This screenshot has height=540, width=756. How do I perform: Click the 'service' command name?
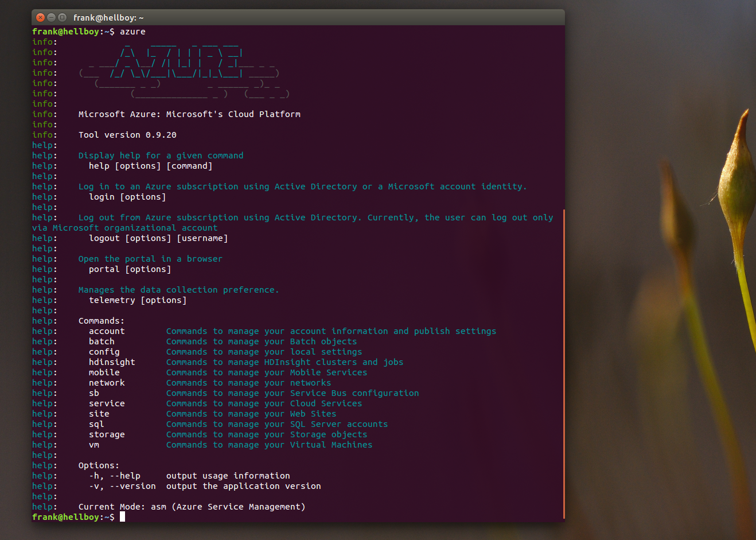pos(107,403)
